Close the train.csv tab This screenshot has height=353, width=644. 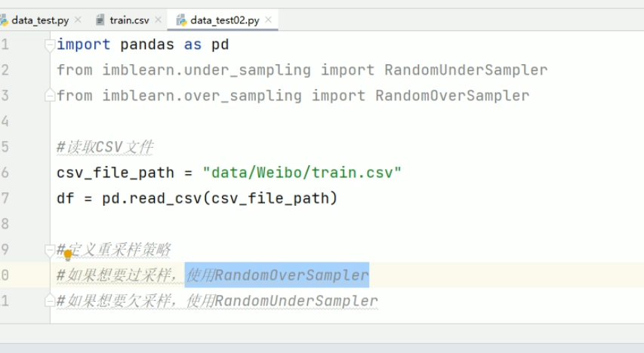pyautogui.click(x=157, y=20)
